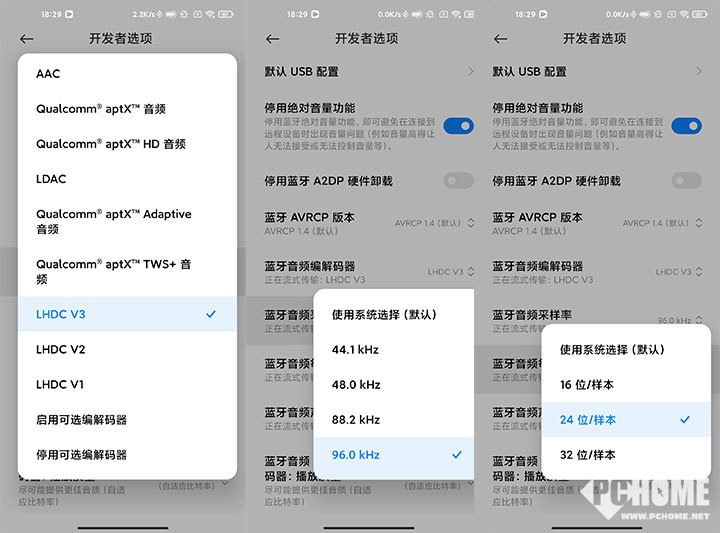Select 16 位/样本 bit depth
Screen dimensions: 720x533
[626, 384]
